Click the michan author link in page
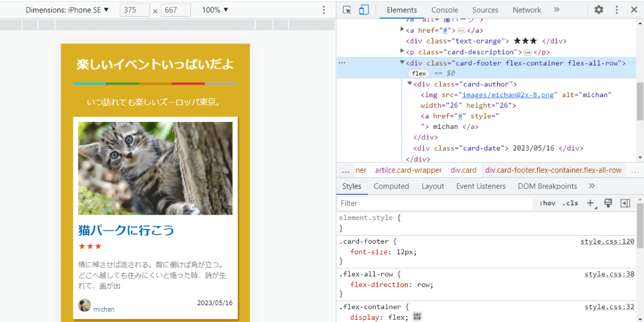The width and height of the screenshot is (644, 322). pyautogui.click(x=104, y=309)
